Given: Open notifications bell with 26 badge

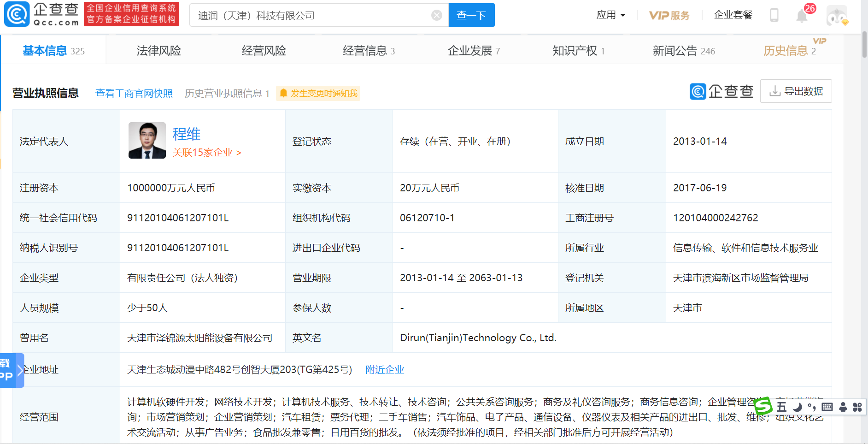Looking at the screenshot, I should pyautogui.click(x=802, y=16).
